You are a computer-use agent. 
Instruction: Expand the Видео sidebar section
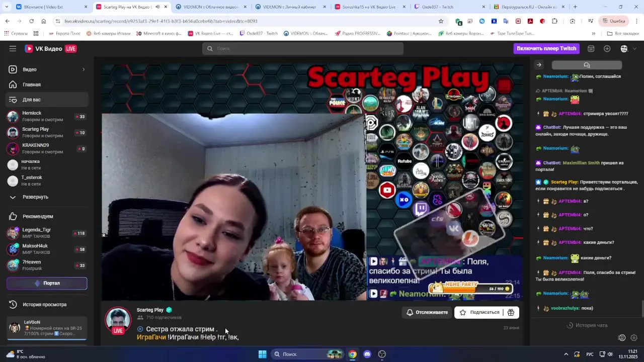[x=47, y=69]
